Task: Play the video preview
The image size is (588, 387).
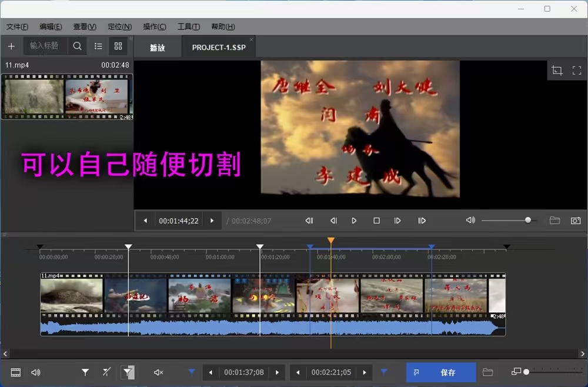Action: click(354, 221)
